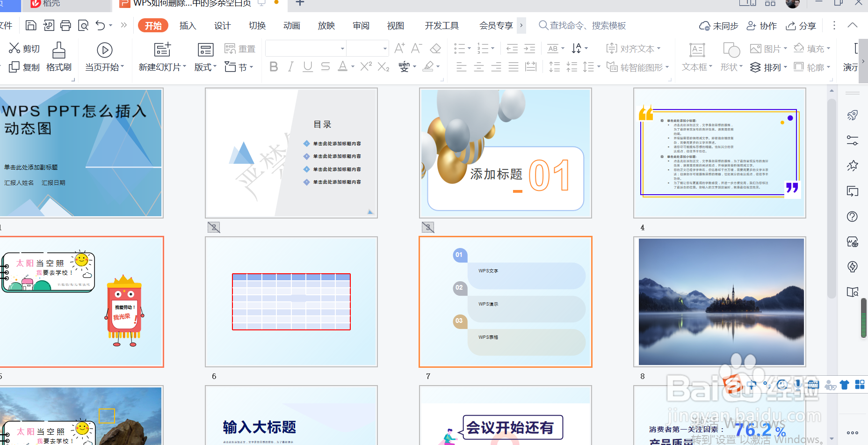Click Share (分享) button

(801, 26)
